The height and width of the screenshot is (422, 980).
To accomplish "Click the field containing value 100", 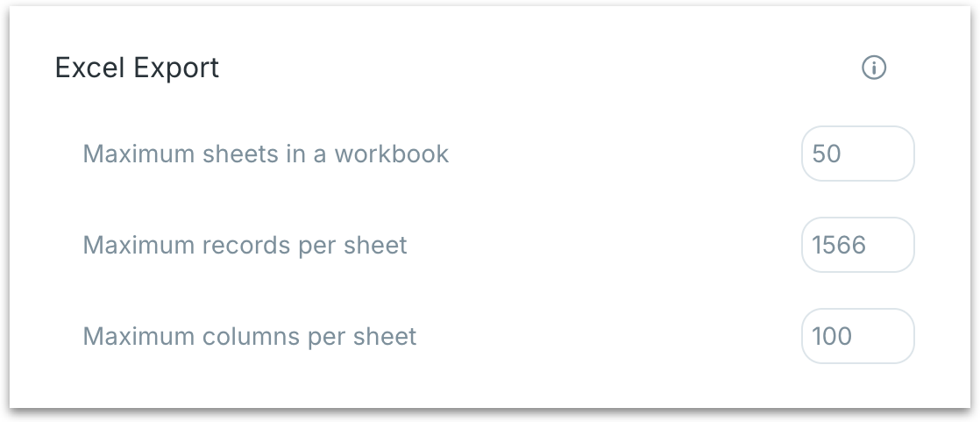I will click(x=857, y=336).
